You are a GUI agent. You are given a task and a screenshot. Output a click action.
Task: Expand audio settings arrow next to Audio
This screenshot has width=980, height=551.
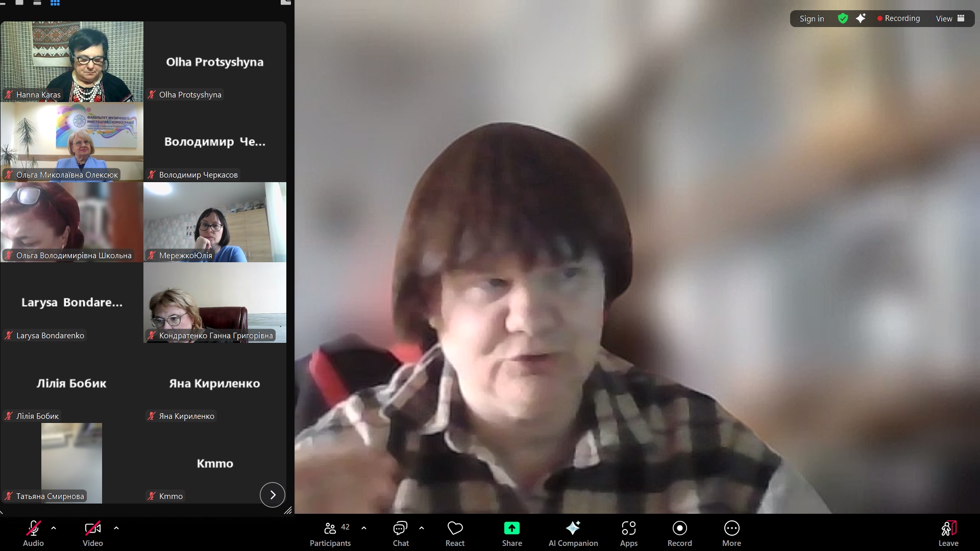[54, 528]
